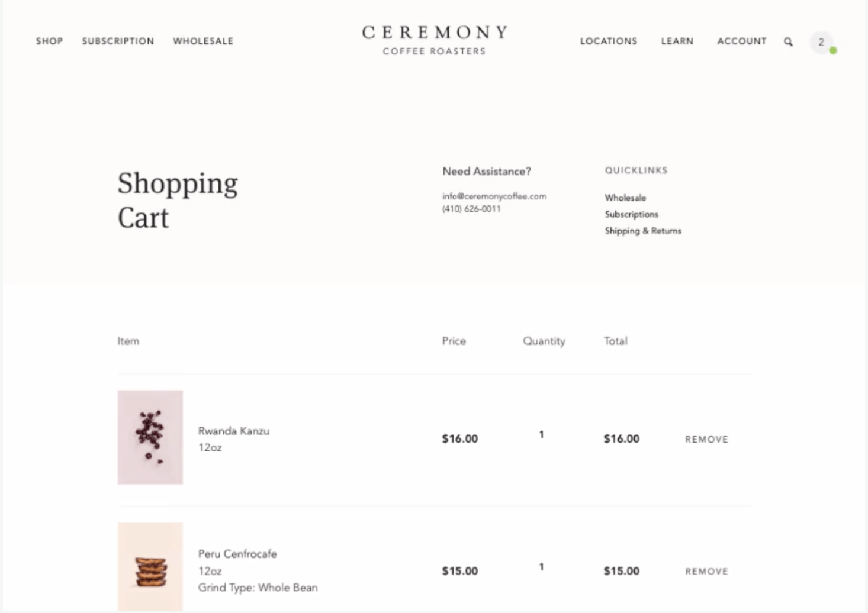Open the Wholesale quicklink
This screenshot has width=868, height=613.
point(625,198)
